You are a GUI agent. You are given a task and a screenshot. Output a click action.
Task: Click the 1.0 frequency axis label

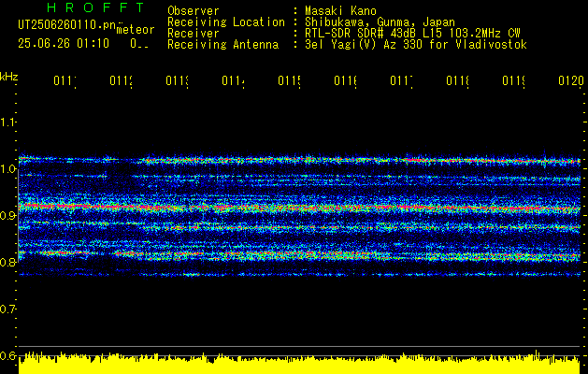point(7,169)
